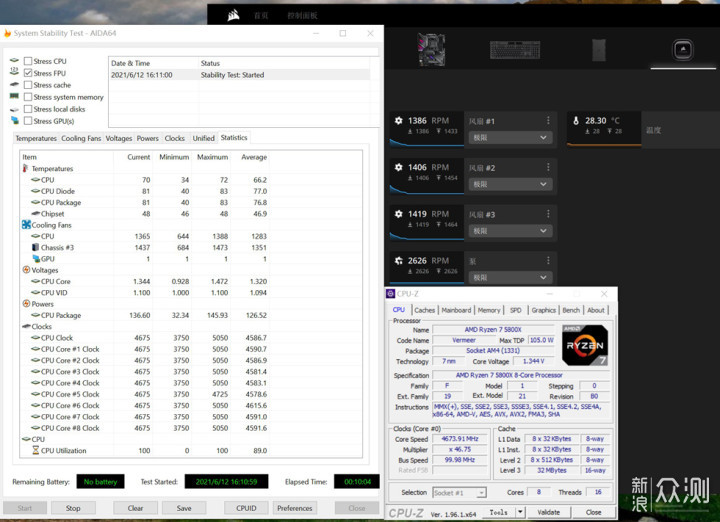This screenshot has width=720, height=522.
Task: Open the fan #3 mode dropdown
Action: coord(510,231)
